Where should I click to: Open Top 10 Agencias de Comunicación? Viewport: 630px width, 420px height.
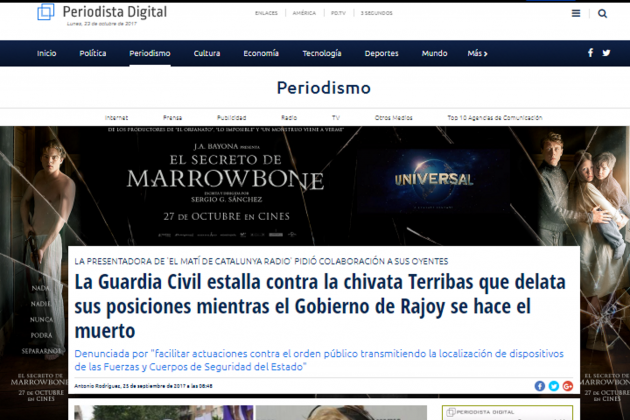point(495,118)
